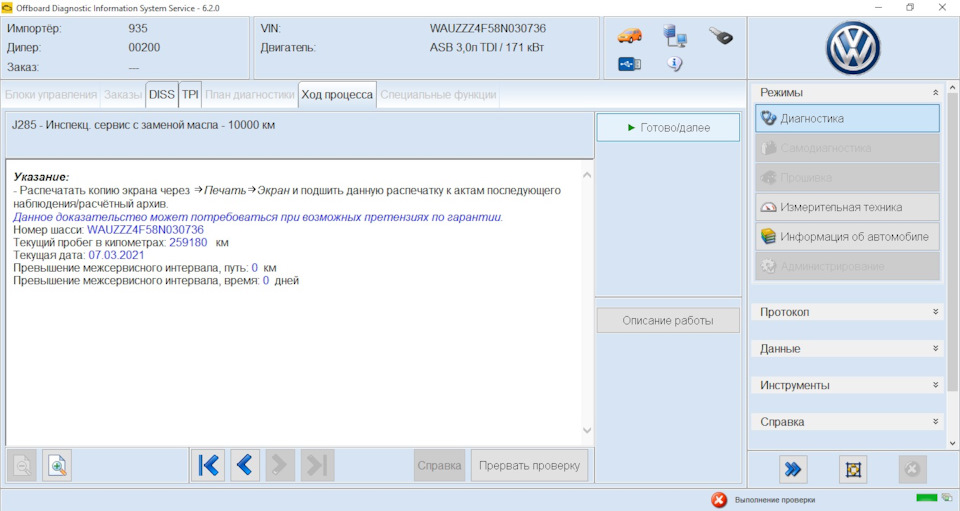Open the Блоки управления tab
This screenshot has height=511, width=960.
[51, 95]
